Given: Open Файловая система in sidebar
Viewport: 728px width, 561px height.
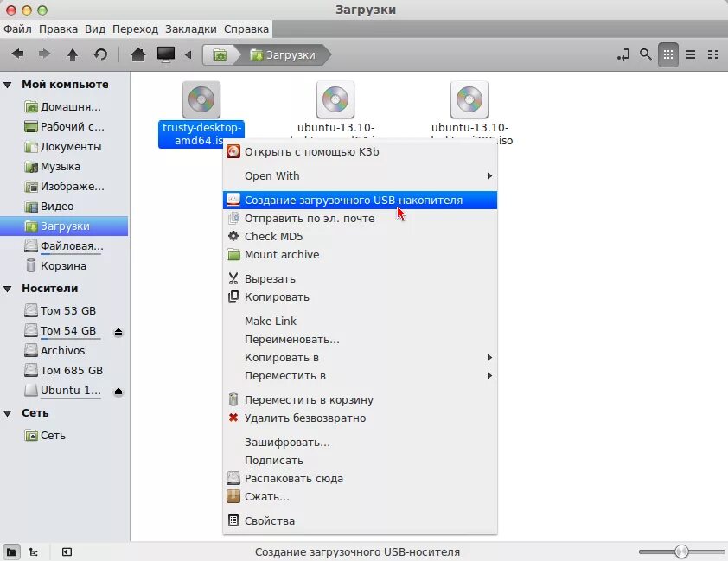Looking at the screenshot, I should [x=64, y=246].
